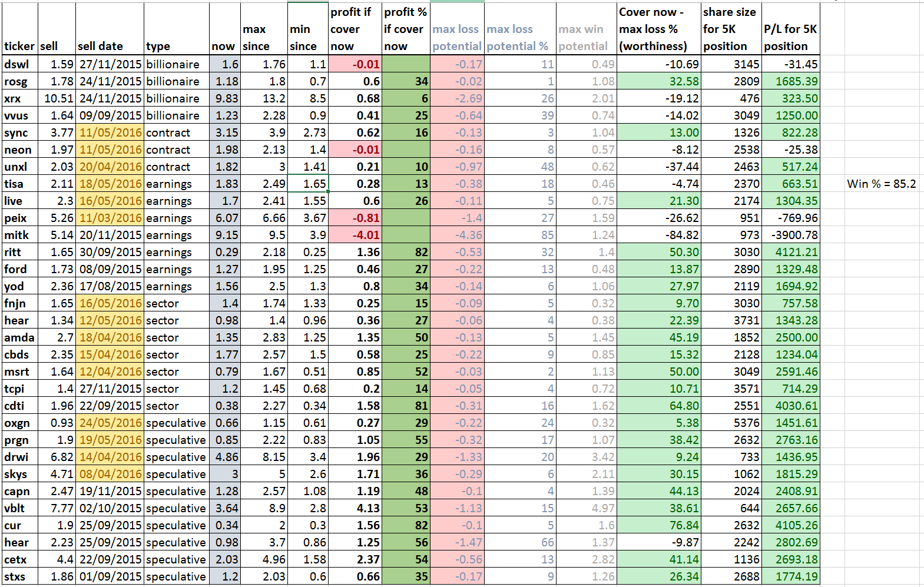Screen dimensions: 924x587
Task: Select the 'cbds' ticker cell
Action: coord(20,354)
